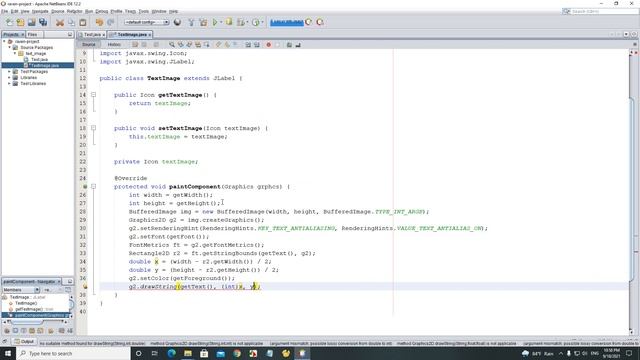640x360 pixels.
Task: Click the globe browser icon in toolbar
Action: click(x=177, y=22)
